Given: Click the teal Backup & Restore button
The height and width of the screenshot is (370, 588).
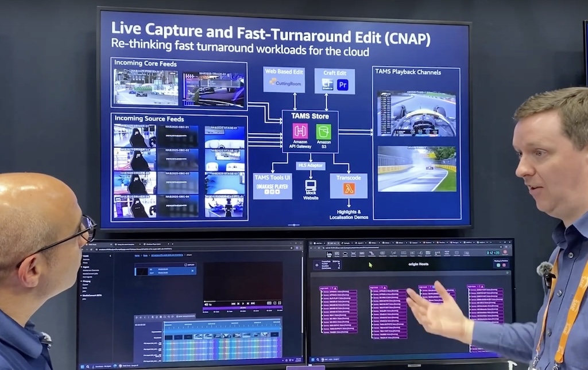Looking at the screenshot, I should (x=498, y=265).
